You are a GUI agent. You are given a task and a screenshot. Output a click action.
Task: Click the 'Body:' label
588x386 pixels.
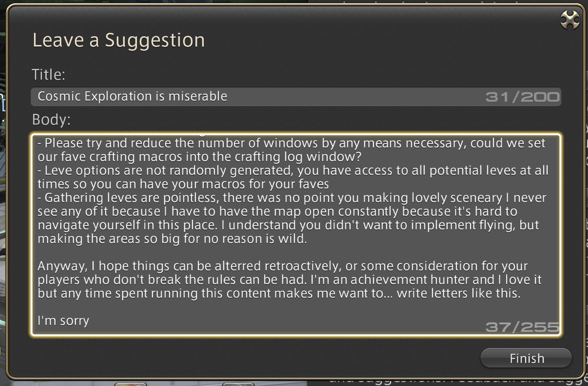point(51,120)
